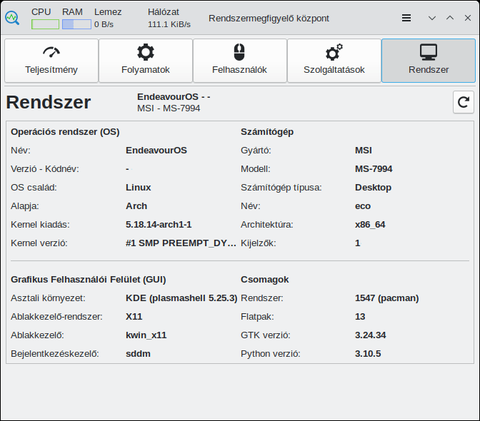Click the computer name value eco

(x=363, y=206)
